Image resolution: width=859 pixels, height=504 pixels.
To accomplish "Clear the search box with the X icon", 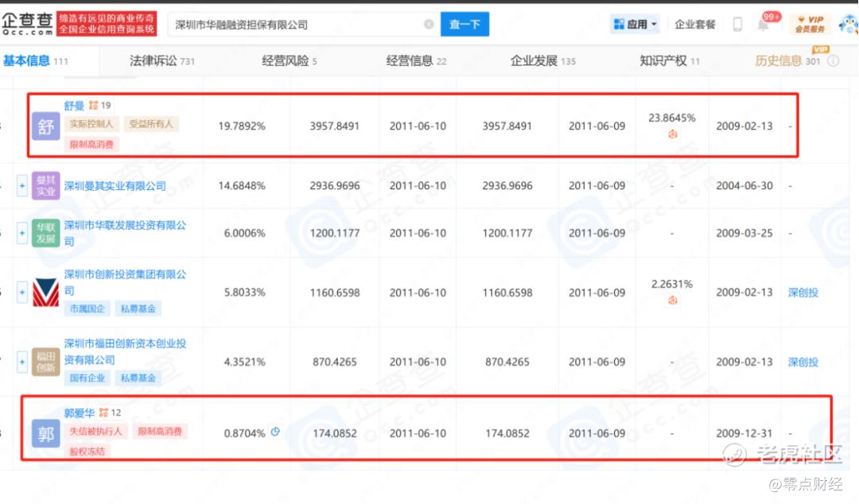I will tap(429, 24).
